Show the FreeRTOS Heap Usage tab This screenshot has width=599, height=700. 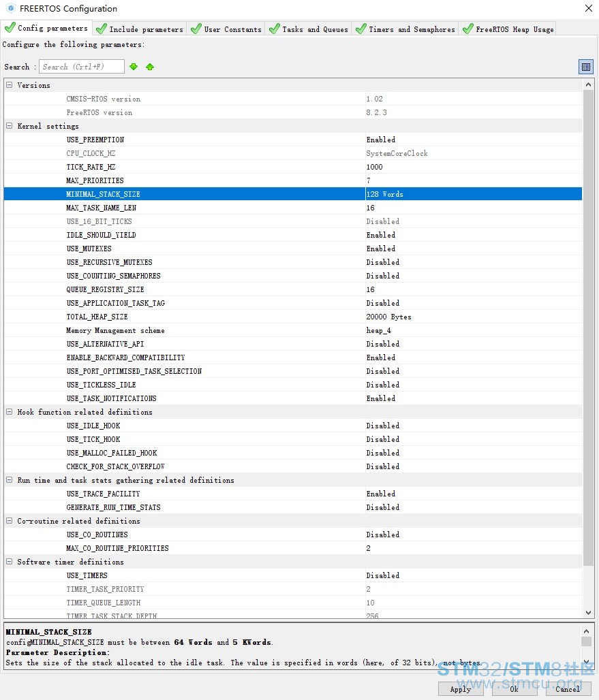508,29
